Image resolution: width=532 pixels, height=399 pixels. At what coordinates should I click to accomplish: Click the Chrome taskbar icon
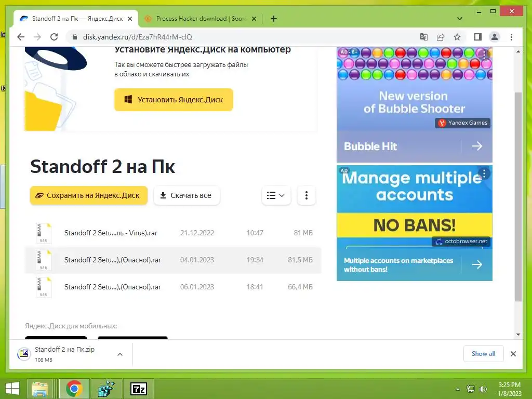pyautogui.click(x=74, y=389)
